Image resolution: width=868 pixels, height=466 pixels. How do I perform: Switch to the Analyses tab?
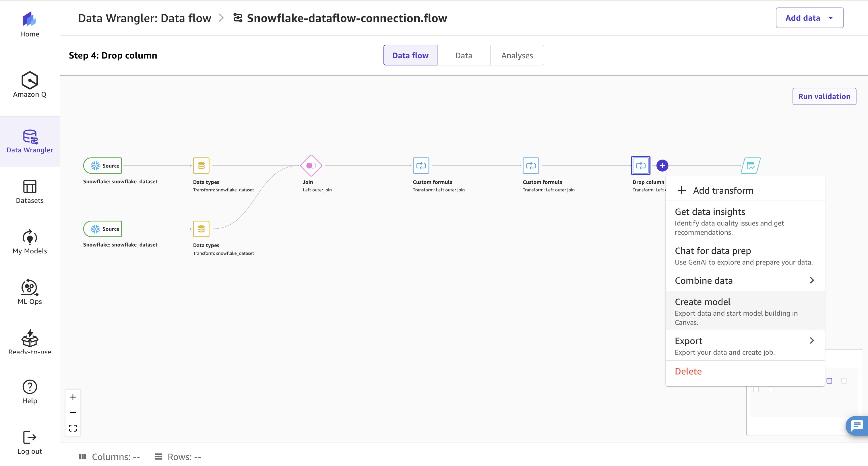pos(517,55)
